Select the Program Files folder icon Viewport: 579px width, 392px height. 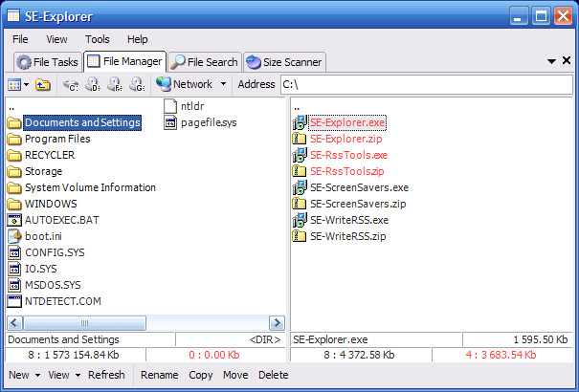pyautogui.click(x=14, y=139)
